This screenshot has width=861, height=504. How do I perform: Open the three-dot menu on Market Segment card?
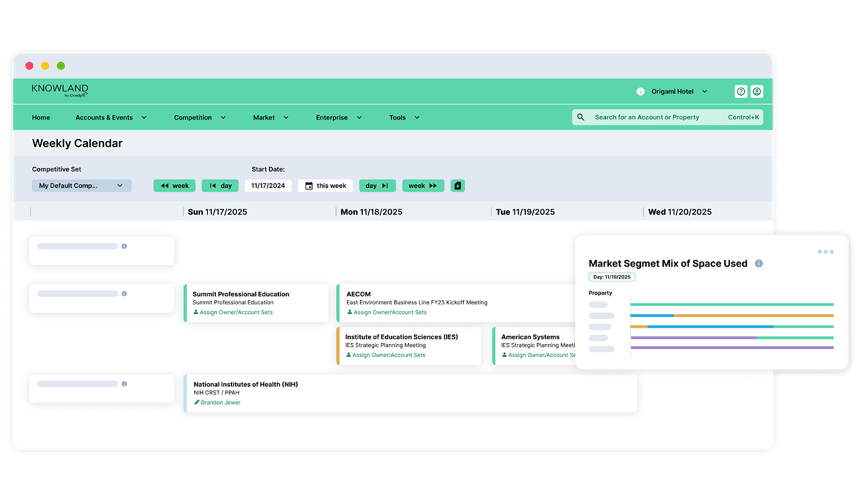tap(825, 252)
